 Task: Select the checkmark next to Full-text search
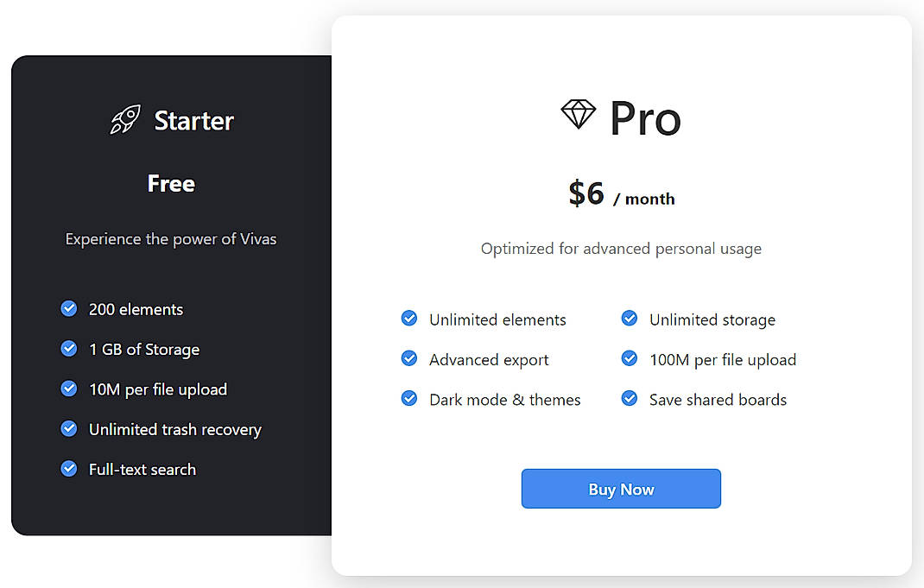69,469
